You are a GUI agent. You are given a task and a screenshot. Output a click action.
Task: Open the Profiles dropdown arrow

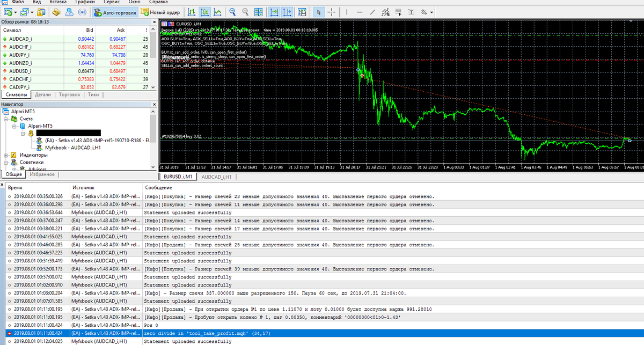click(x=32, y=12)
